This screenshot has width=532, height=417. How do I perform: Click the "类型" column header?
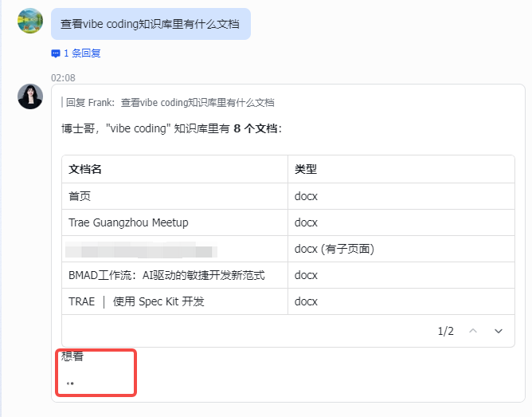pos(306,170)
